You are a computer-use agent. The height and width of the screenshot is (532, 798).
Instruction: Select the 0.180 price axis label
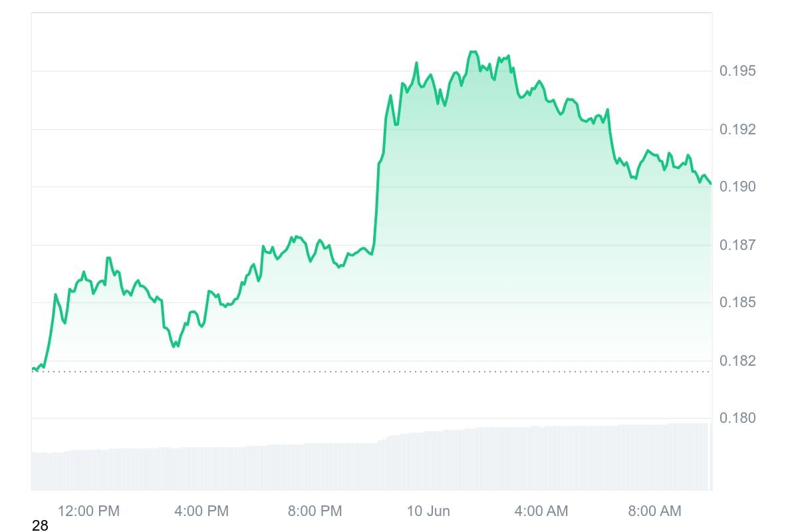tap(737, 418)
